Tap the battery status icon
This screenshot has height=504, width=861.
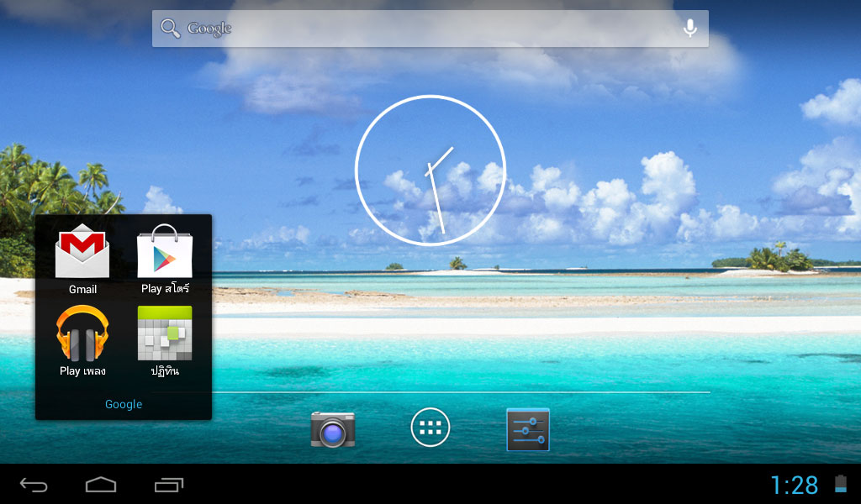(841, 484)
